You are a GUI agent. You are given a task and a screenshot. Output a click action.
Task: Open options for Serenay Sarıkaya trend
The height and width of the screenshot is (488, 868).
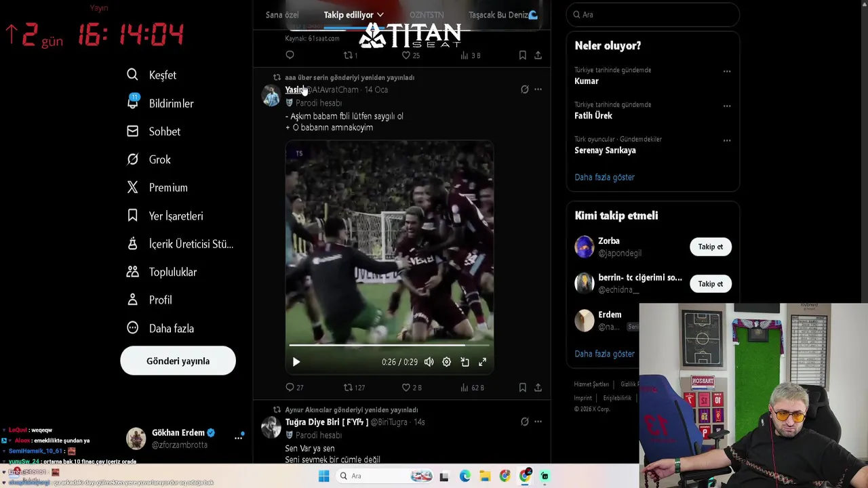click(x=727, y=140)
